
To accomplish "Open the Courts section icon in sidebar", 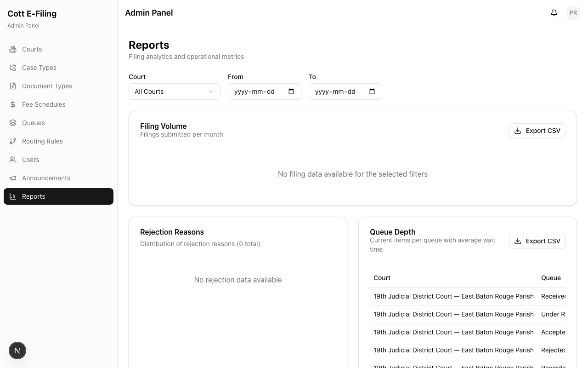I will point(13,49).
